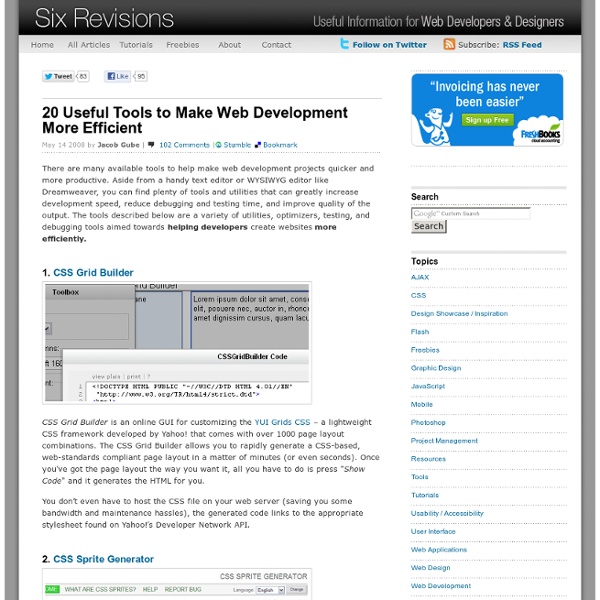This screenshot has height=600, width=600.
Task: Open the AJAX topic
Action: pos(420,277)
